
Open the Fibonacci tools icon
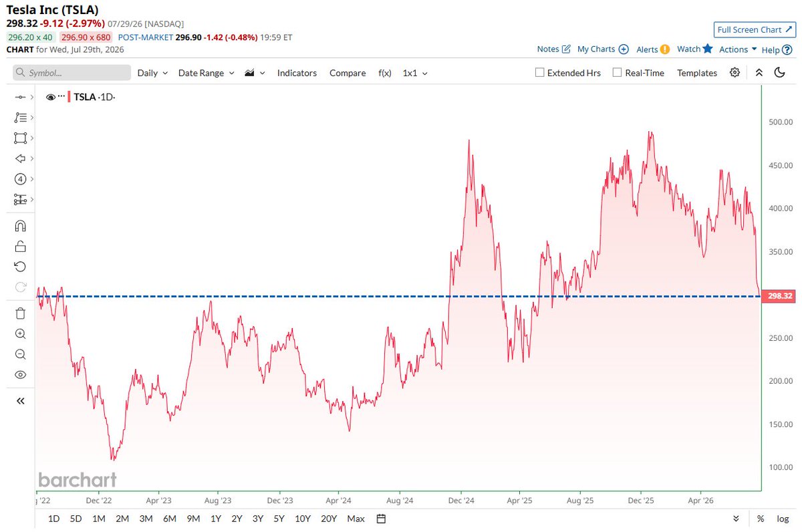coord(20,118)
